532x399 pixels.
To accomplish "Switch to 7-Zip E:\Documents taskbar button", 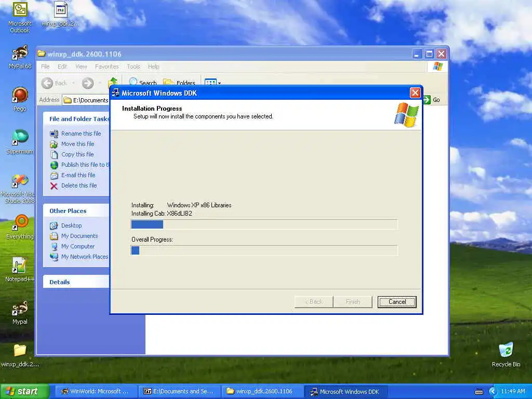I will coord(179,391).
